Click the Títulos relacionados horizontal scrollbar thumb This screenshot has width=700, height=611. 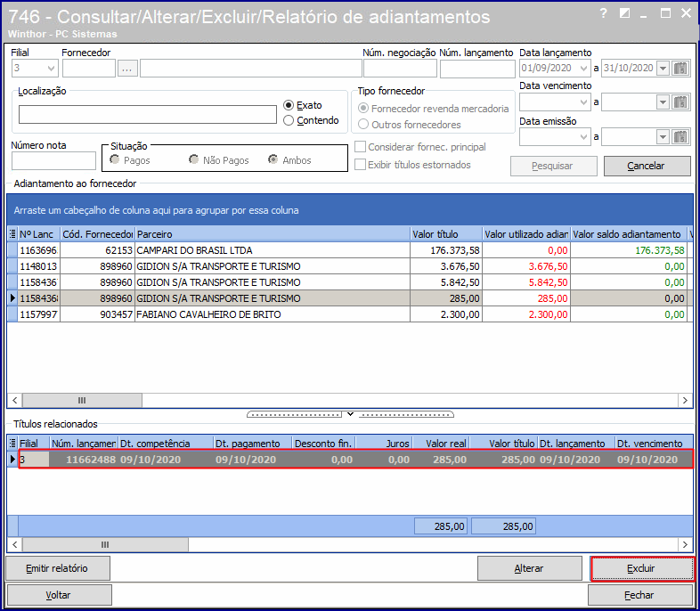click(x=105, y=544)
